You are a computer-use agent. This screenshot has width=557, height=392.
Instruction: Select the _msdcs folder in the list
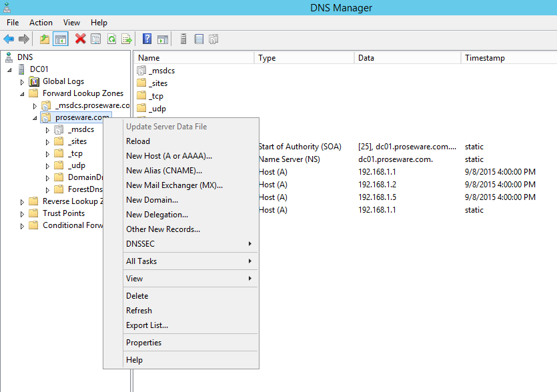tap(161, 71)
